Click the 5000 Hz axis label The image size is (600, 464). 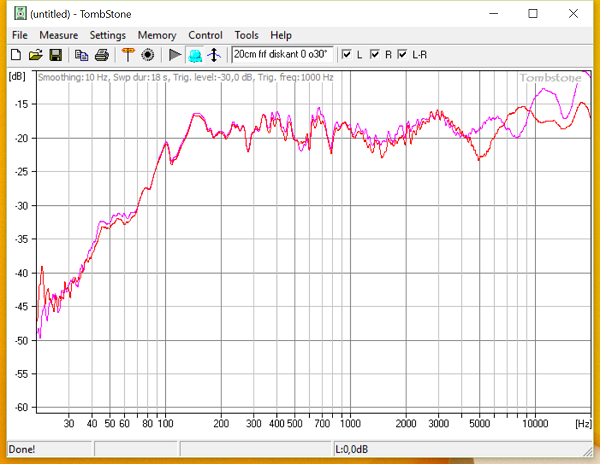479,423
